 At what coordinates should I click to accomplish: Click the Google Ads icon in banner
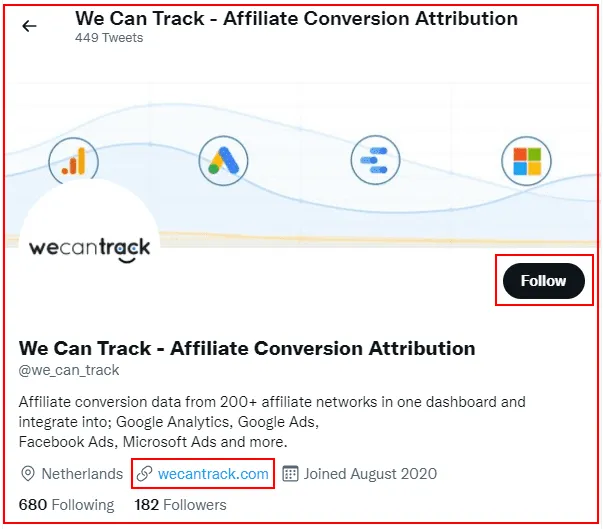tap(223, 161)
